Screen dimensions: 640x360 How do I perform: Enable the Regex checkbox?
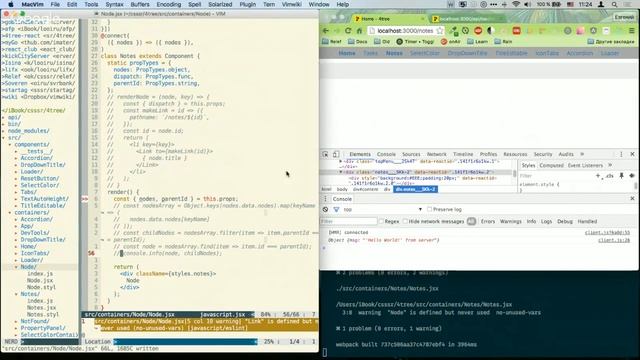point(381,221)
